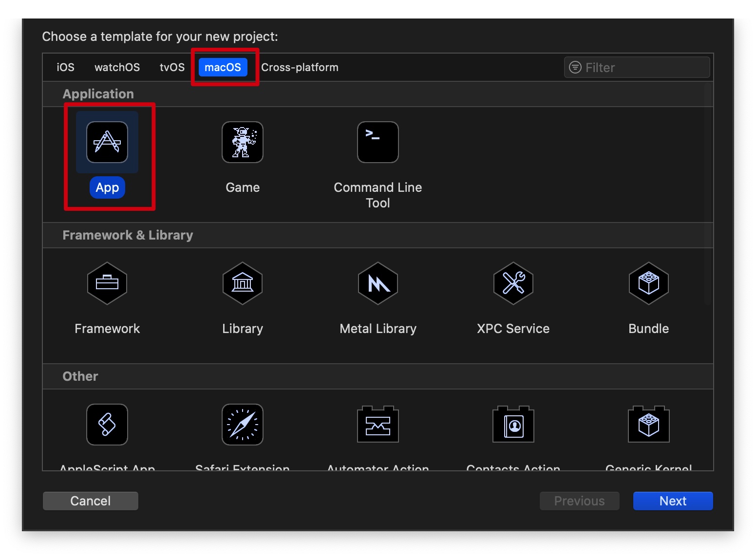
Task: Click the Framework label text
Action: (107, 329)
